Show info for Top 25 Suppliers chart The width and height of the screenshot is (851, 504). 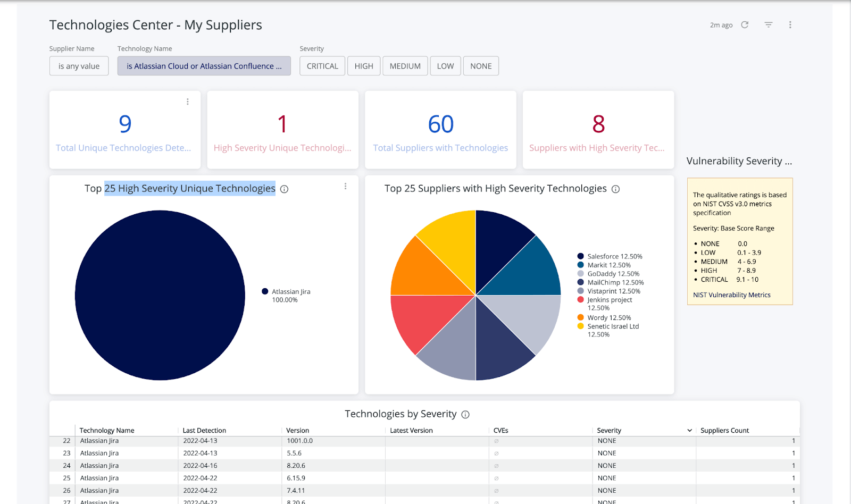coord(615,189)
